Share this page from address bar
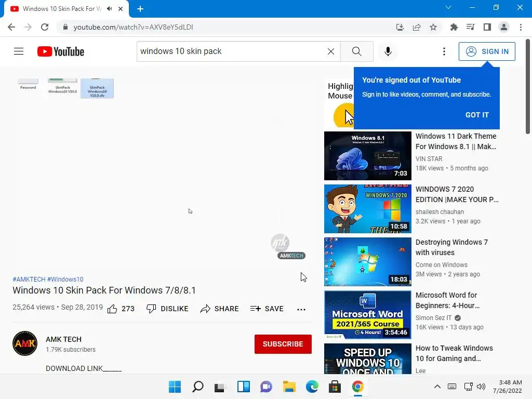 point(417,27)
